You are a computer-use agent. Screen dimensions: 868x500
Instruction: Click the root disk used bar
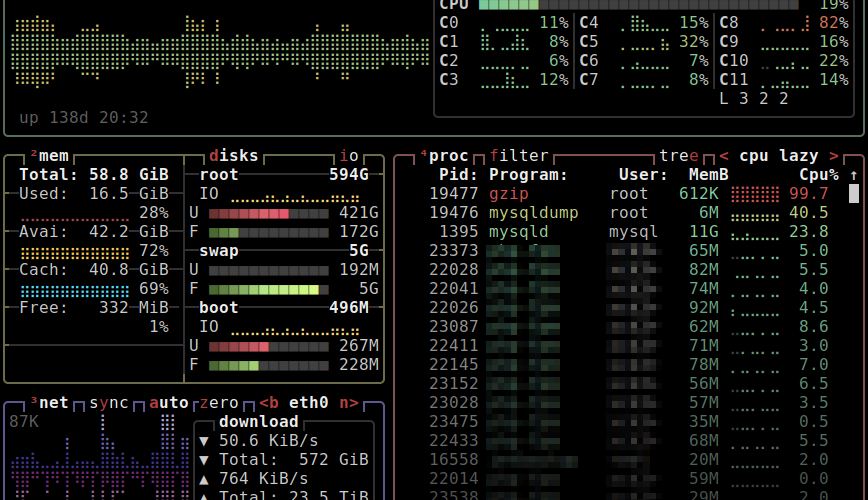268,213
